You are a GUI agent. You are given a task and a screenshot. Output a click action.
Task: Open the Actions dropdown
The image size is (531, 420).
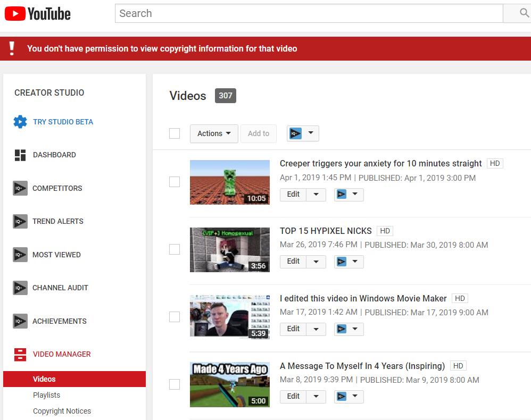[x=214, y=133]
